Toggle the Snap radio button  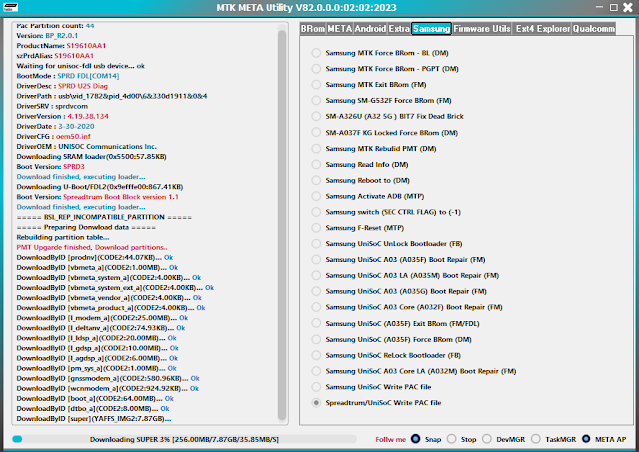coord(416,439)
